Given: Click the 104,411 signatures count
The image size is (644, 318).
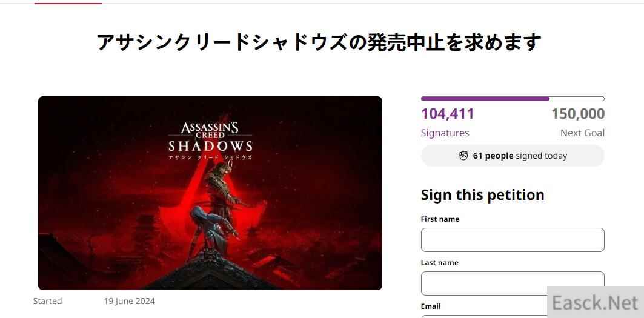Looking at the screenshot, I should pos(448,114).
